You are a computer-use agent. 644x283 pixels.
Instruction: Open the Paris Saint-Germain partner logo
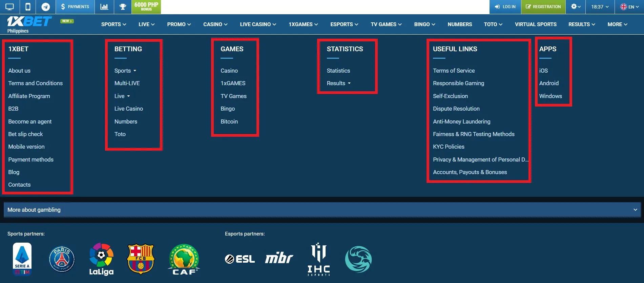coord(62,260)
